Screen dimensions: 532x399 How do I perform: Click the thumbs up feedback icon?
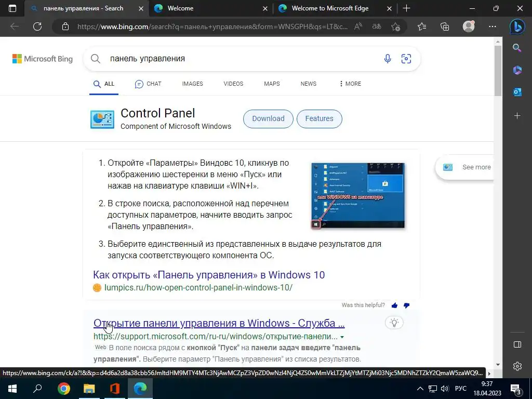coord(394,305)
